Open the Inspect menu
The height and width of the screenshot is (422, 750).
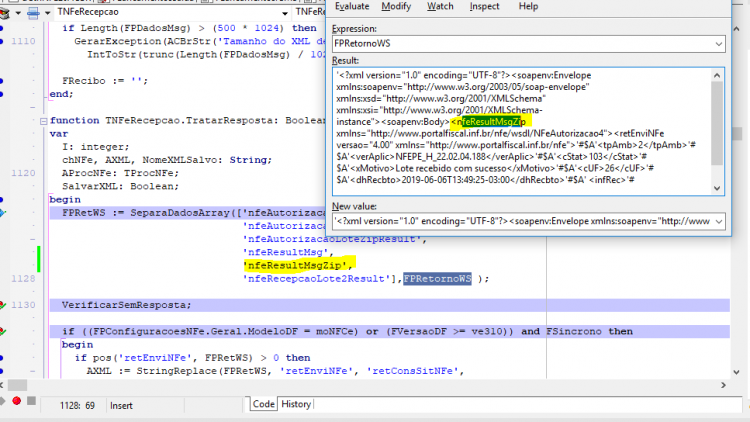click(484, 6)
